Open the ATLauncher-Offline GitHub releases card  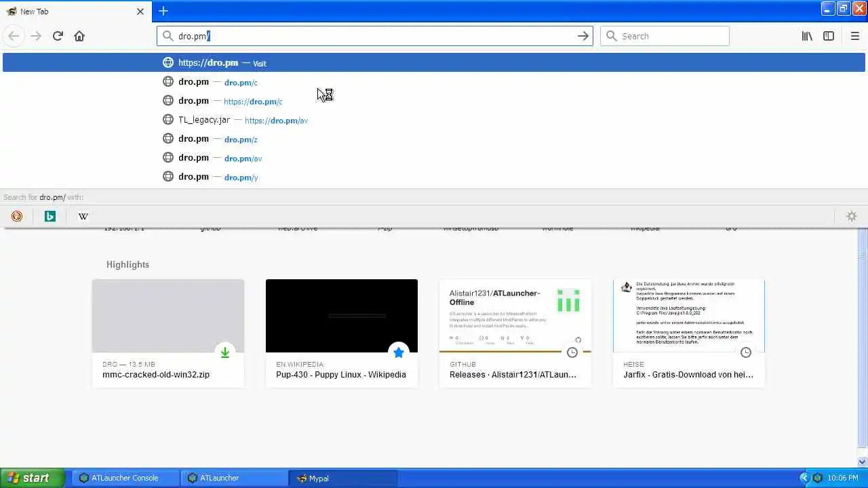click(x=515, y=333)
